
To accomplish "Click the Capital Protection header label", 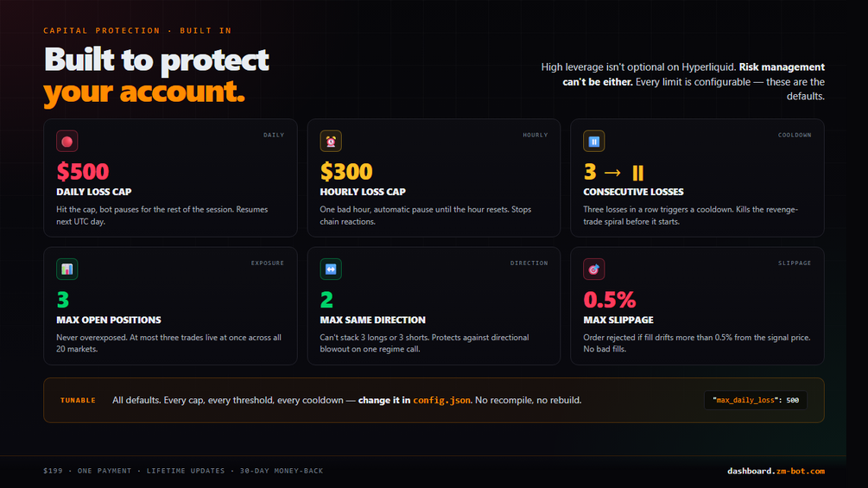I will 137,30.
